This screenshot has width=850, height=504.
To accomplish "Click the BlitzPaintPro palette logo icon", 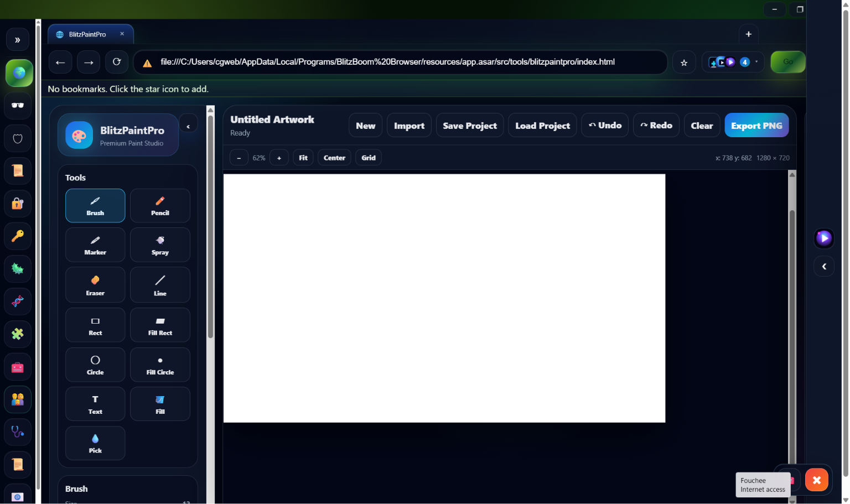I will pyautogui.click(x=79, y=135).
